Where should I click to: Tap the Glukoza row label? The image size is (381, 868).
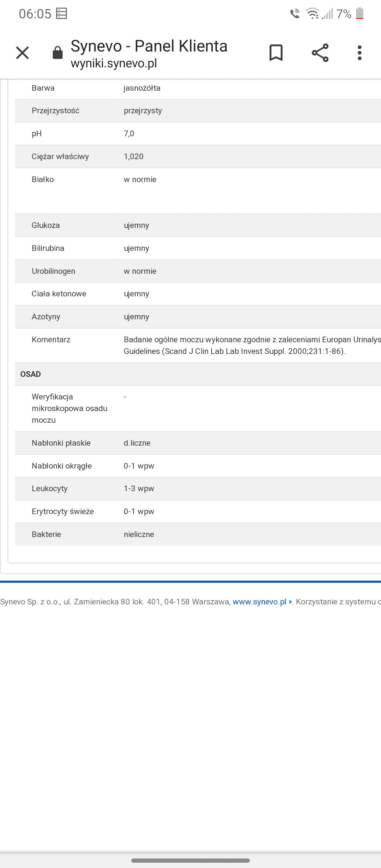pyautogui.click(x=46, y=225)
